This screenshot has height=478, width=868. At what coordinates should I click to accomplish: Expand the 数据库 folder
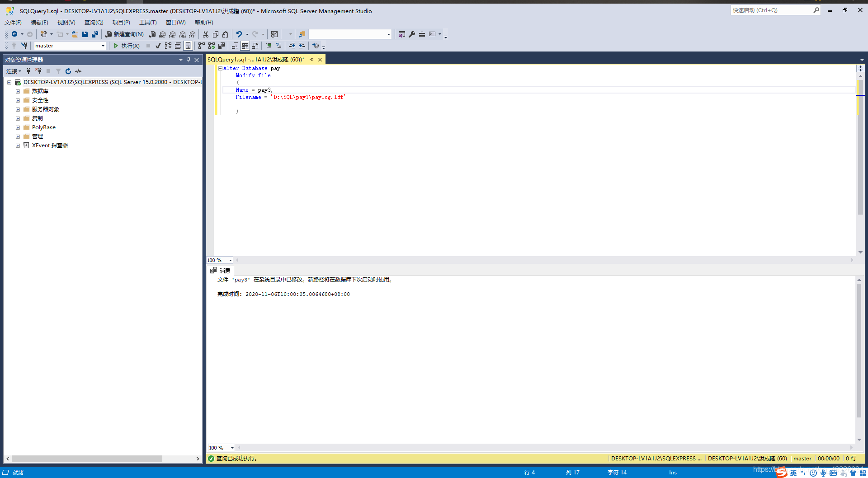click(x=18, y=91)
